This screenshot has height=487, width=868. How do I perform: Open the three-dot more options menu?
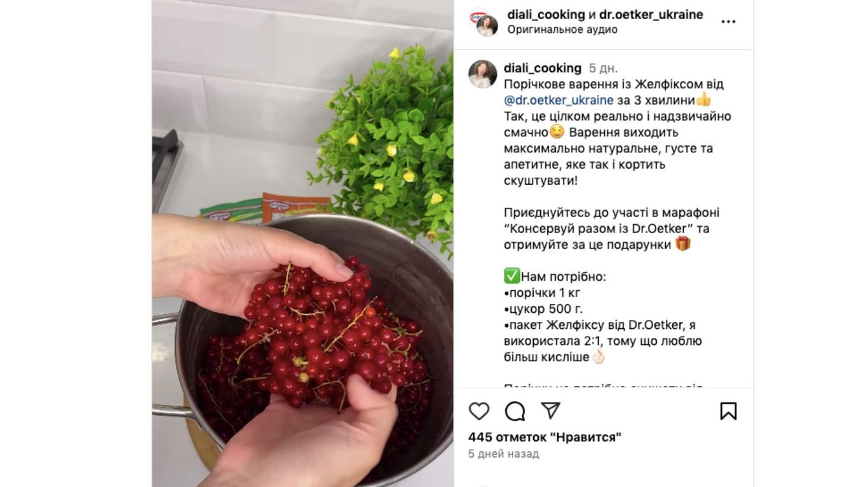click(x=728, y=22)
